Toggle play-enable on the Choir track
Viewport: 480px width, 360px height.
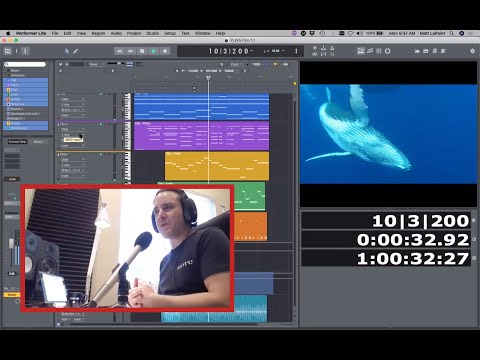tap(101, 154)
